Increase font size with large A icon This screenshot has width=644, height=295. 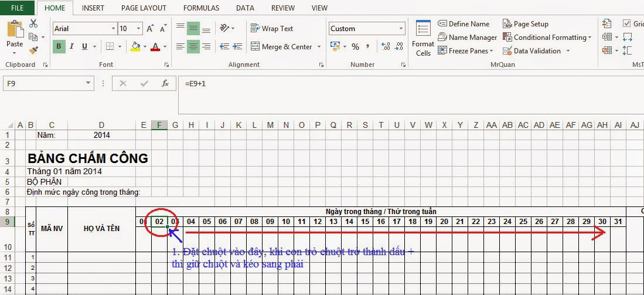(x=150, y=29)
